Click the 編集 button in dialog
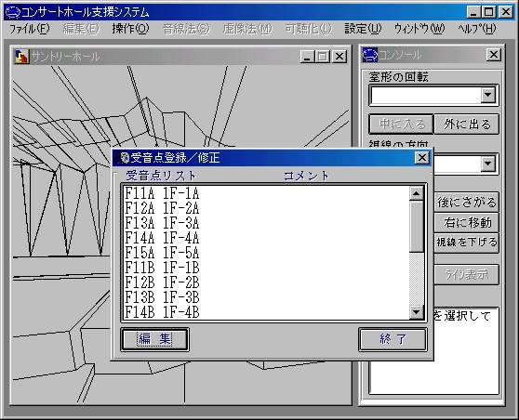This screenshot has height=420, width=519. [155, 339]
